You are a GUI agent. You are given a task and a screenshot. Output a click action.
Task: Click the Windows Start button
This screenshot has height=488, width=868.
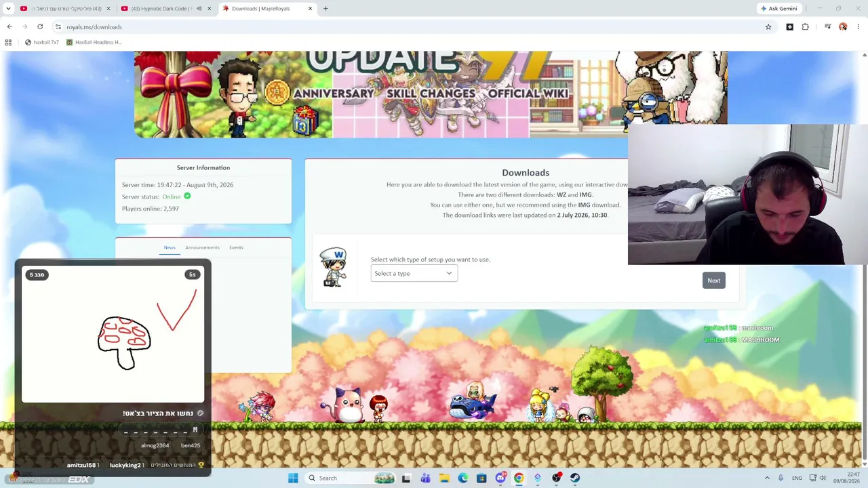[x=293, y=478]
